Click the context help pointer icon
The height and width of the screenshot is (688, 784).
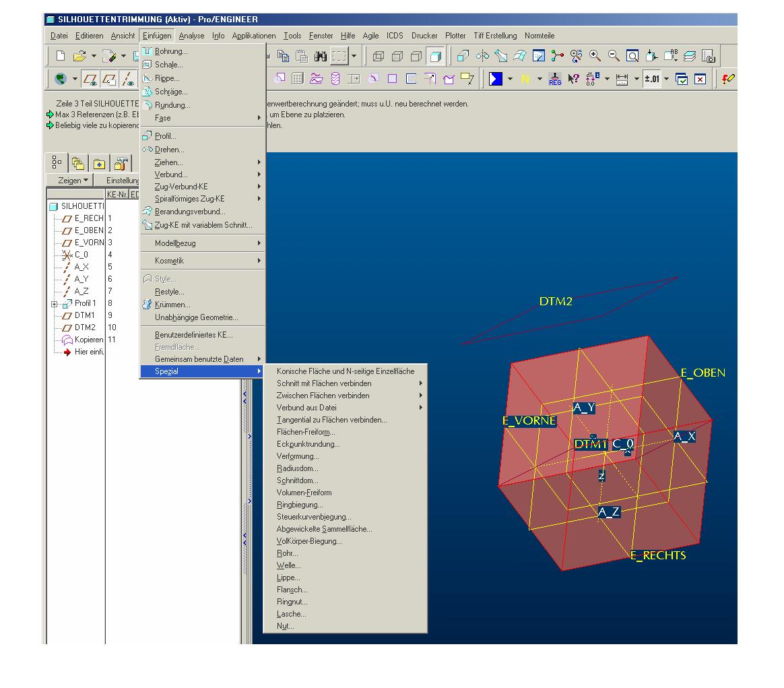573,79
